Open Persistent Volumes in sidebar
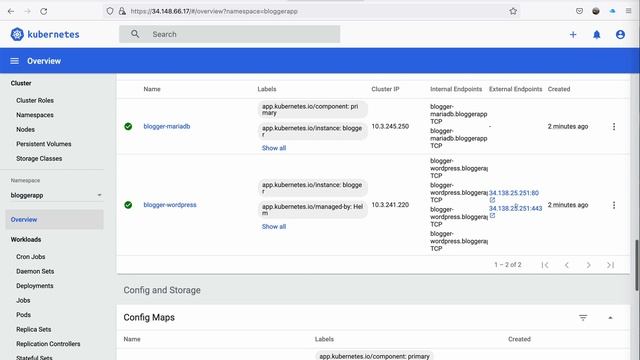This screenshot has height=360, width=640. [44, 144]
